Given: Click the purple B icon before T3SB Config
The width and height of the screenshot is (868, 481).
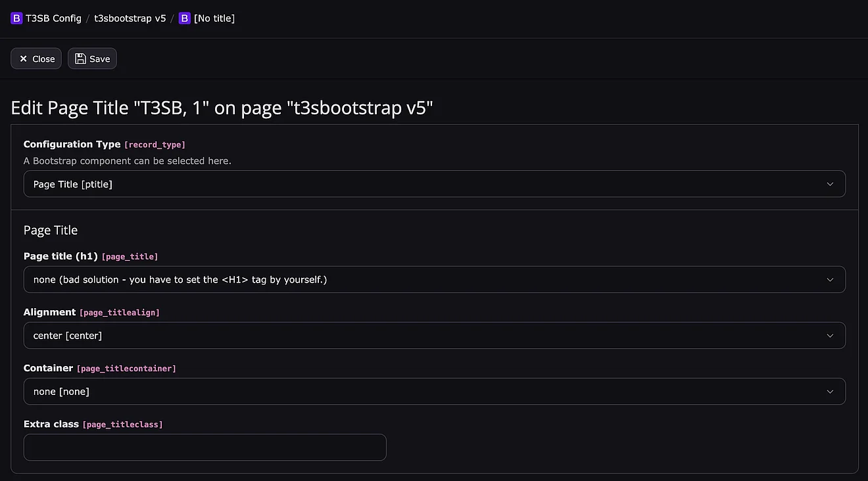Looking at the screenshot, I should point(16,18).
